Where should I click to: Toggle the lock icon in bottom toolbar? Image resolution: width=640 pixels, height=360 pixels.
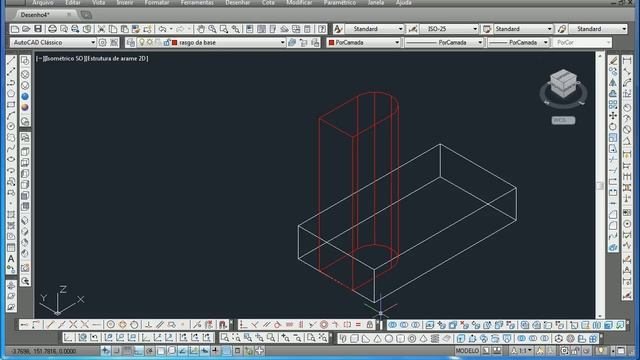click(x=370, y=325)
